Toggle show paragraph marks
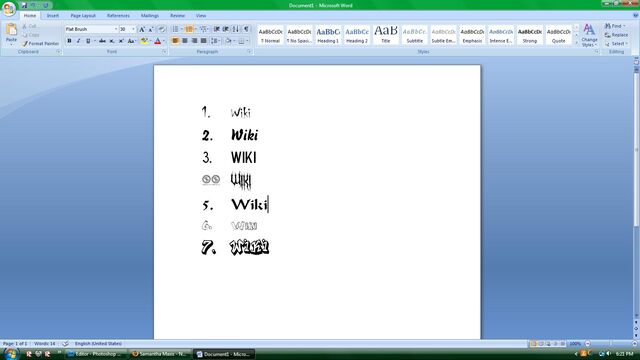The height and width of the screenshot is (360, 640). [x=246, y=29]
